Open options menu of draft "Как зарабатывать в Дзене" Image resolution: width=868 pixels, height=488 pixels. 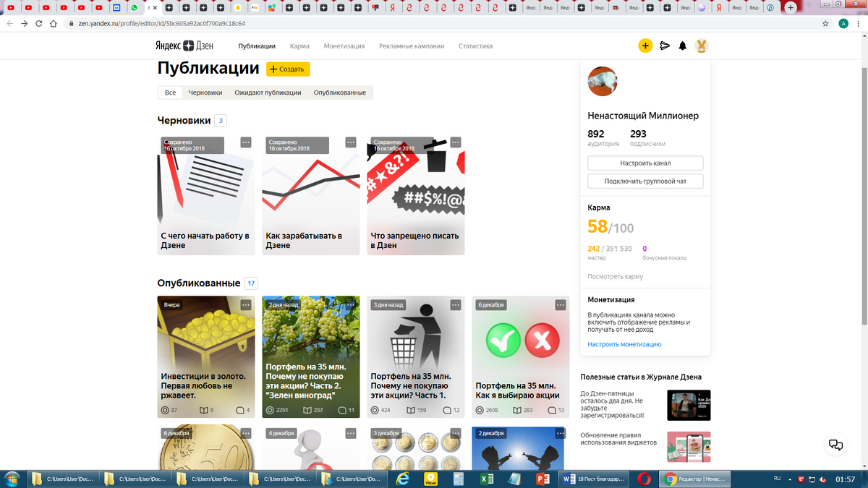pos(351,142)
